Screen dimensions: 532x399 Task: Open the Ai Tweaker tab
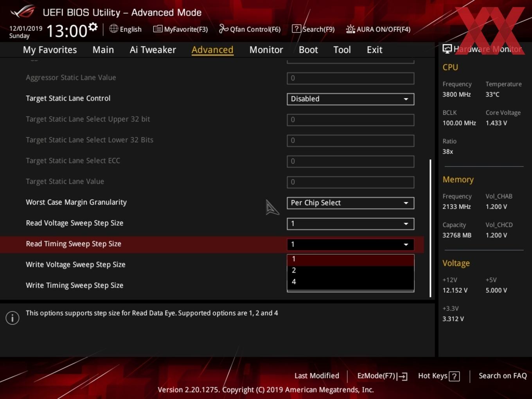point(153,50)
